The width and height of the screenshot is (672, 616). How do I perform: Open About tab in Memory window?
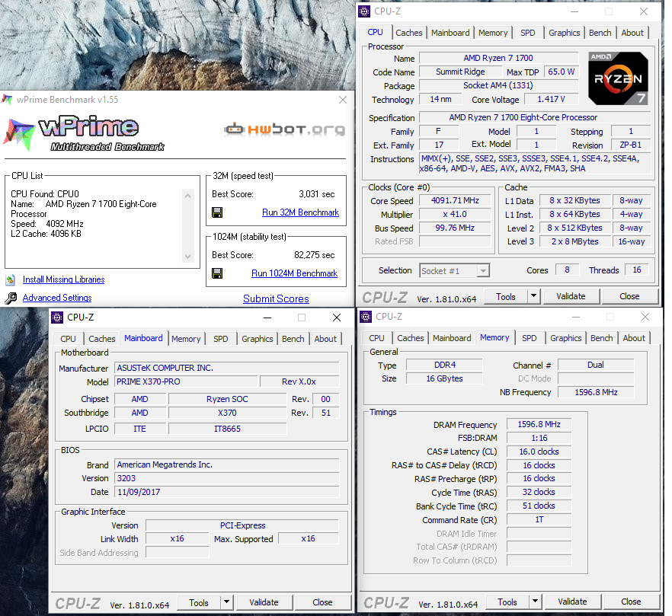click(x=634, y=337)
